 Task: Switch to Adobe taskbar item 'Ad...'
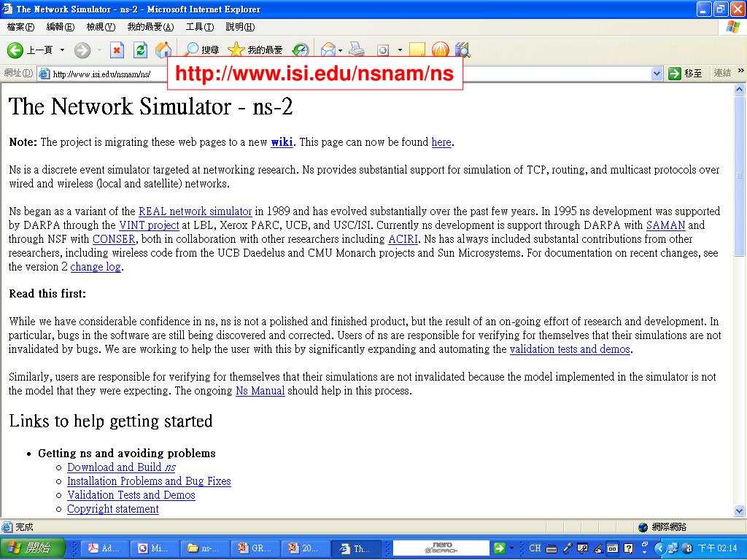pyautogui.click(x=105, y=548)
